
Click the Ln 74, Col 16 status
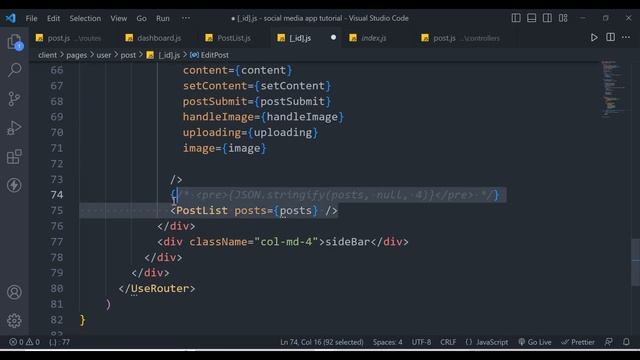(x=322, y=342)
